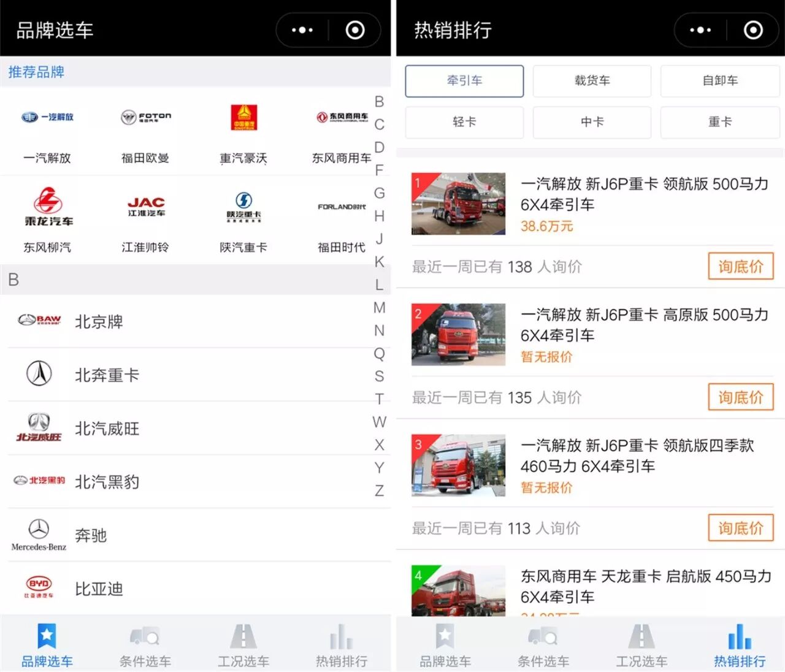Open the JAC 江淮帅铃 brand icon
785x672 pixels.
click(145, 206)
